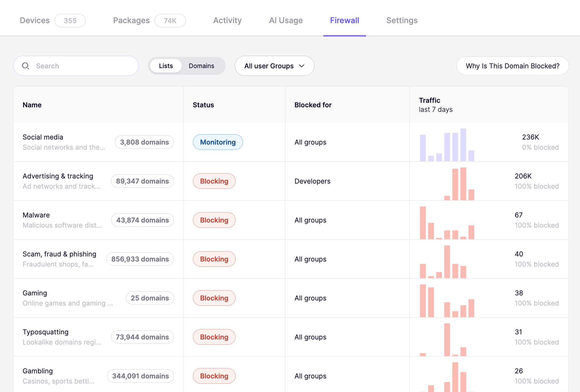Open the Typosquatting list name
This screenshot has width=580, height=392.
pos(46,332)
